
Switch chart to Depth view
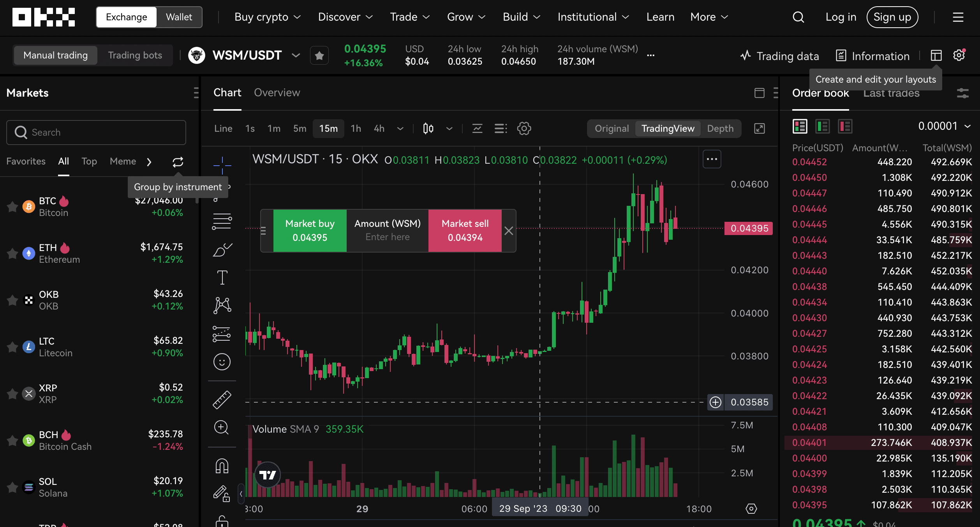(x=720, y=129)
